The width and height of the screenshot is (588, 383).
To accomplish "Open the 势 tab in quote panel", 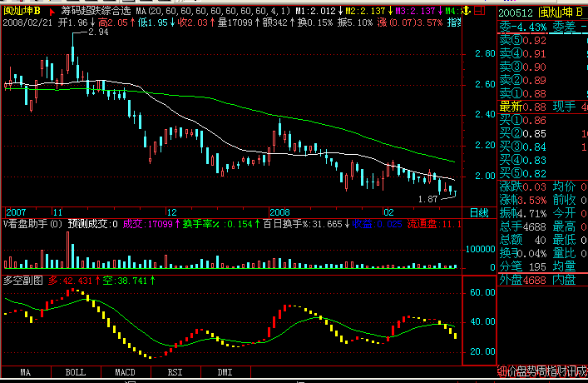I will pyautogui.click(x=531, y=371).
